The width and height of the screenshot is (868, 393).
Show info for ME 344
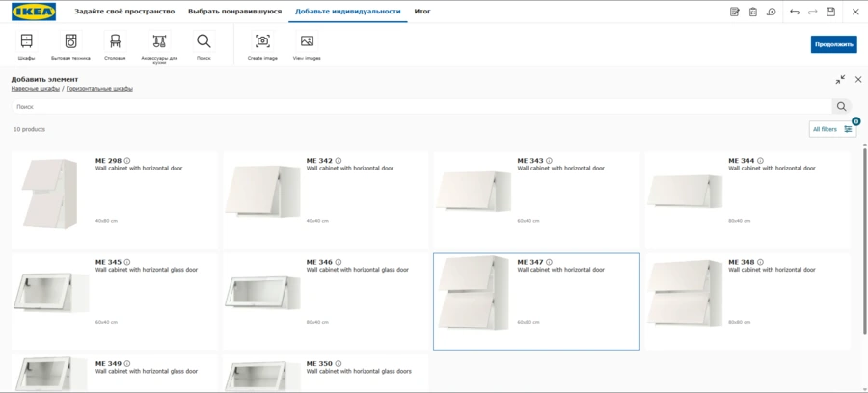pyautogui.click(x=760, y=160)
